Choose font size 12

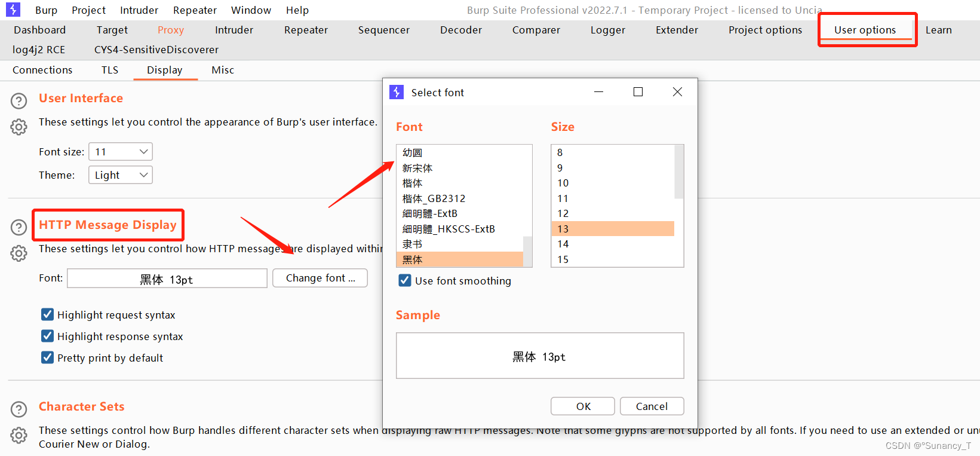(613, 213)
